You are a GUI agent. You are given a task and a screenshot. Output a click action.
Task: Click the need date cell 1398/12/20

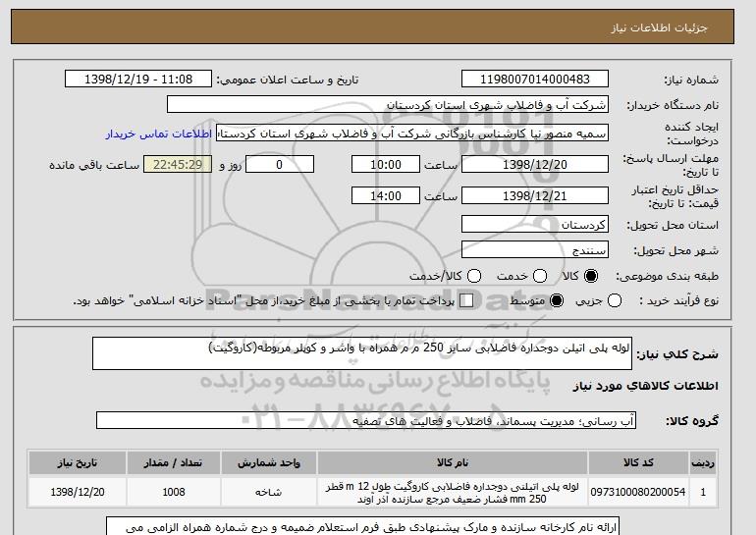coord(78,492)
